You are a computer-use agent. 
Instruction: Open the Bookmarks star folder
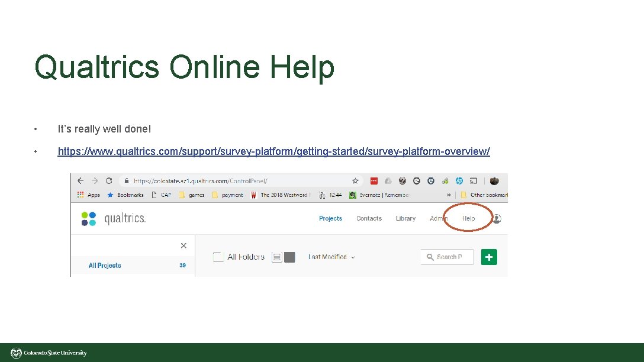click(x=125, y=195)
